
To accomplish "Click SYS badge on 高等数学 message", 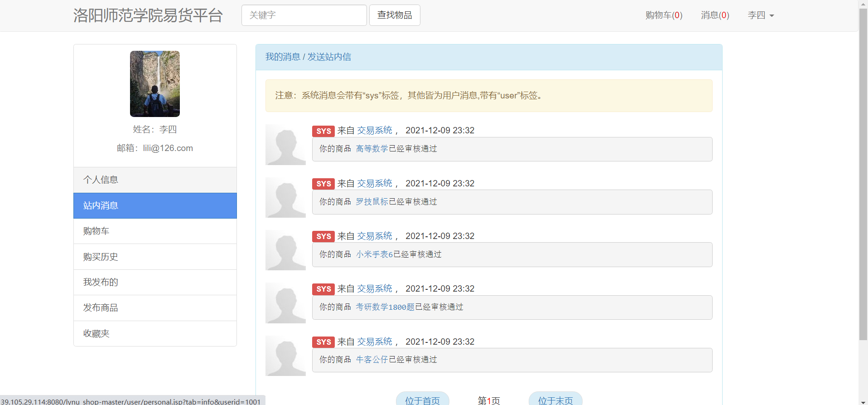I will [x=323, y=131].
